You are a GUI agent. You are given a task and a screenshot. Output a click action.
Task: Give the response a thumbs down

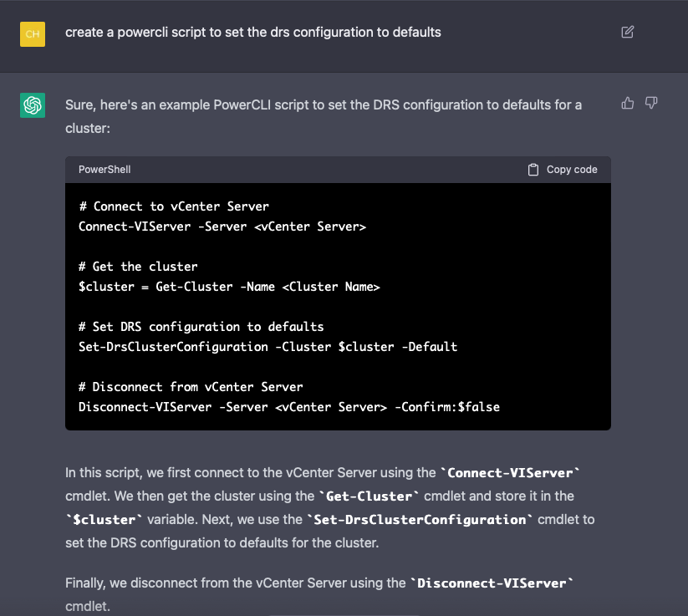(651, 102)
